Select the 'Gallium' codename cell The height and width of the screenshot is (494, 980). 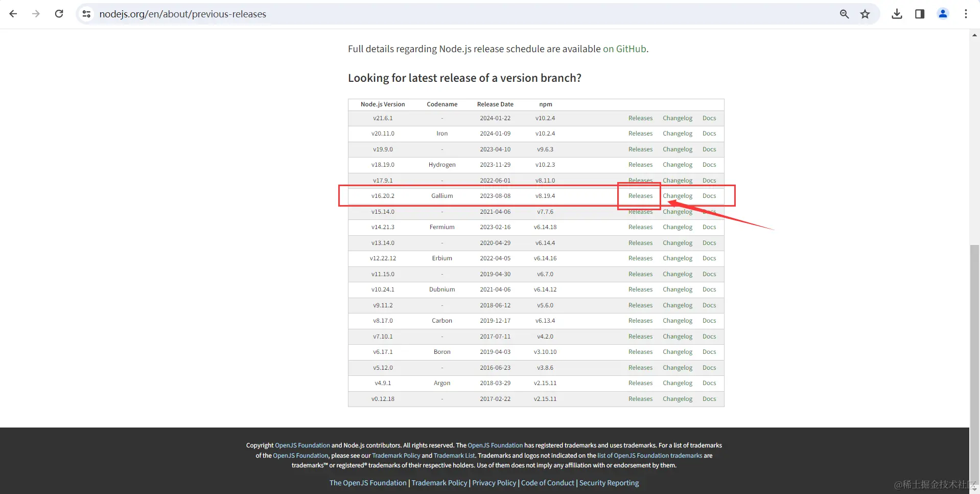point(442,196)
